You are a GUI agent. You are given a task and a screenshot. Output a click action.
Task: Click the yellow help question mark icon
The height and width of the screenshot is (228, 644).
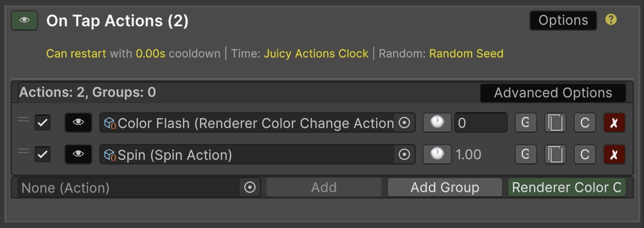[611, 20]
